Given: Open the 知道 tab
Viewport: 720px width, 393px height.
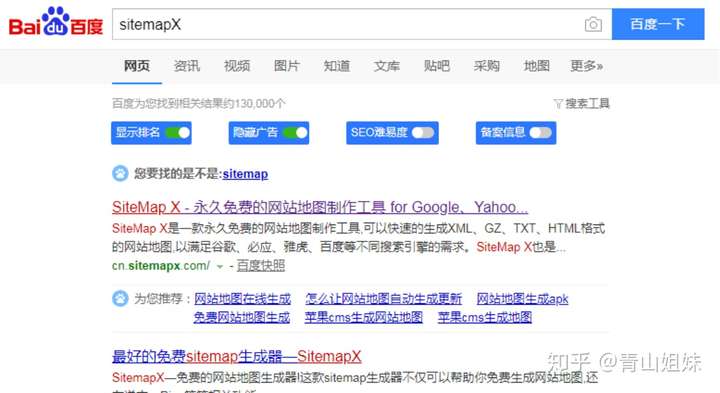Looking at the screenshot, I should pos(337,66).
